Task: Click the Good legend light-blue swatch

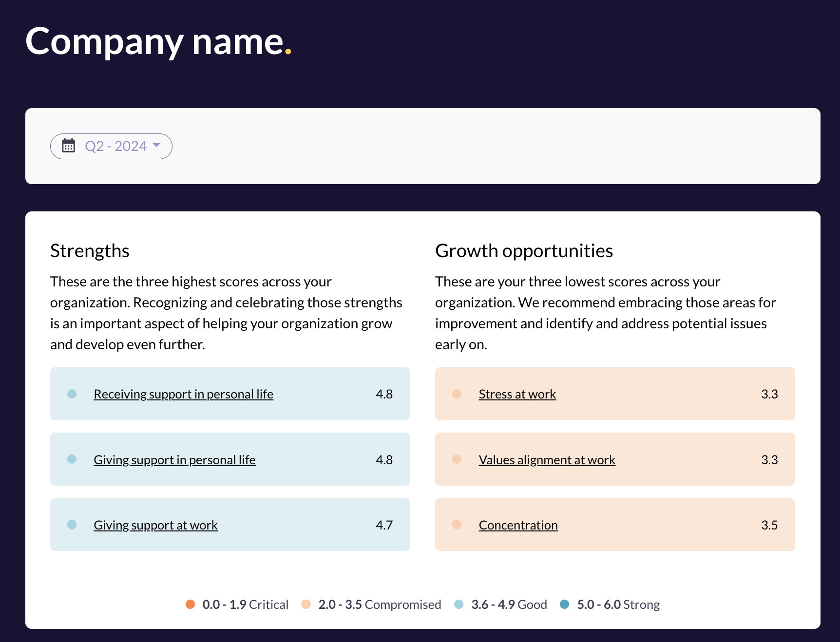Action: click(458, 604)
